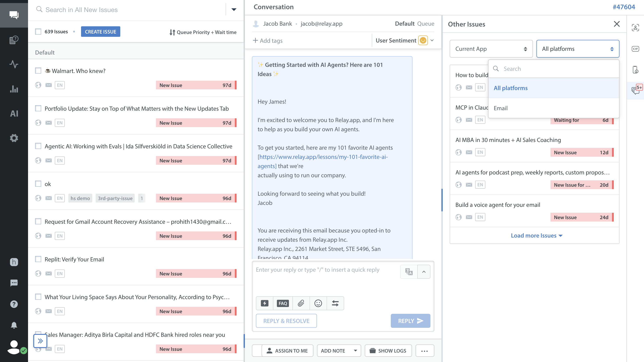This screenshot has width=644, height=362.
Task: Expand the ADD NOTE dropdown arrow
Action: click(x=355, y=350)
